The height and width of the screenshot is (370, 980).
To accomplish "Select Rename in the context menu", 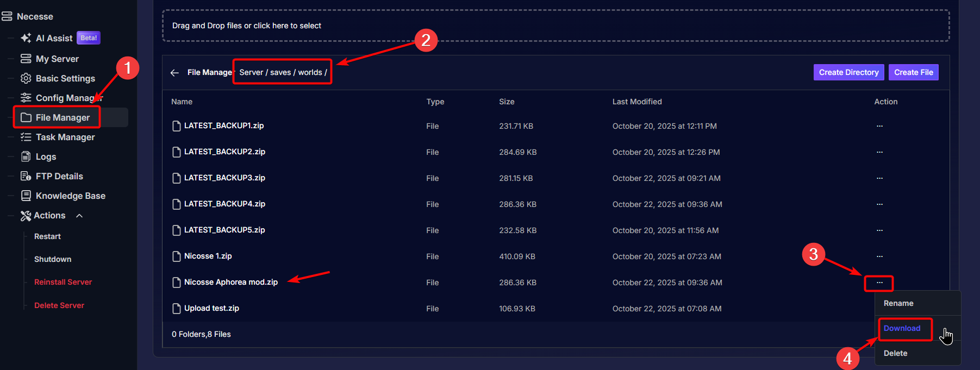I will (x=898, y=303).
